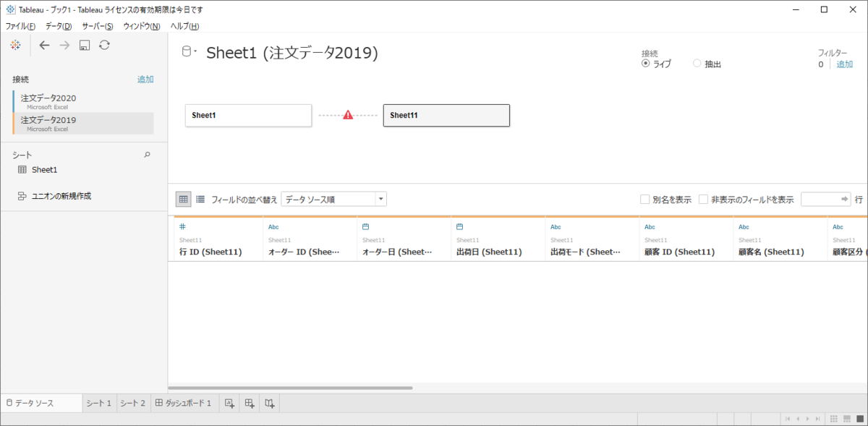Show tabs view in status bar
The width and height of the screenshot is (868, 426).
pos(859,419)
